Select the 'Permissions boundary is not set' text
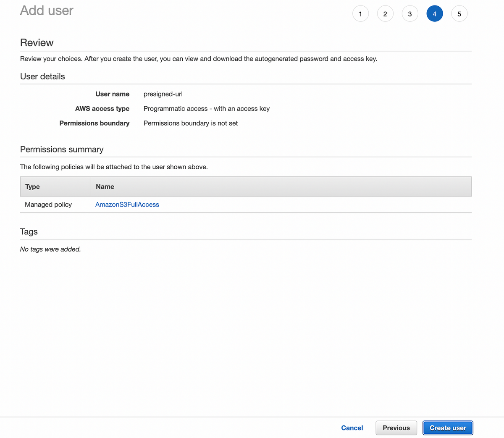This screenshot has height=438, width=504. 191,123
